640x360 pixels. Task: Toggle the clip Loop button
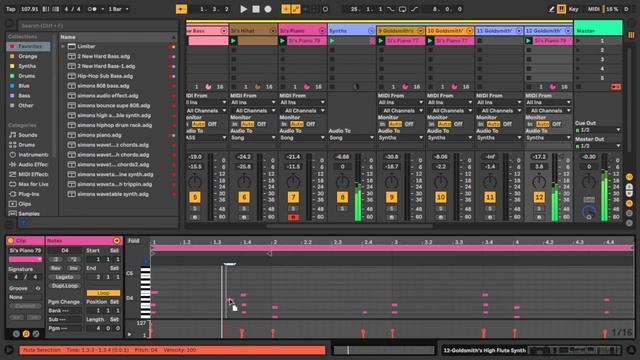(x=103, y=293)
